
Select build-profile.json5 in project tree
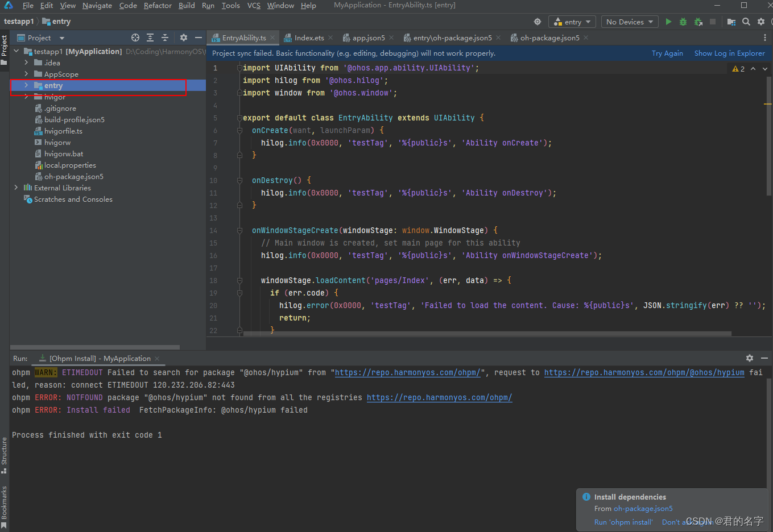(x=75, y=120)
